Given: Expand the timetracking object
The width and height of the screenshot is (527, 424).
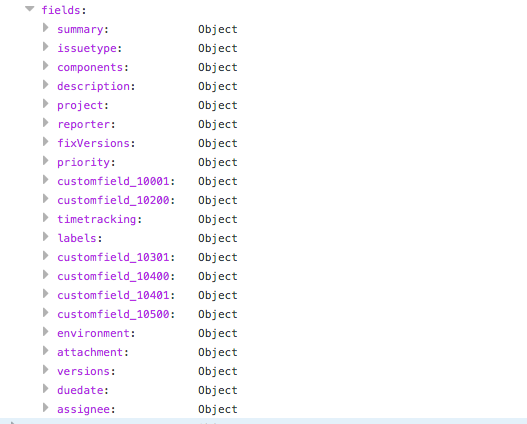Looking at the screenshot, I should 46,217.
